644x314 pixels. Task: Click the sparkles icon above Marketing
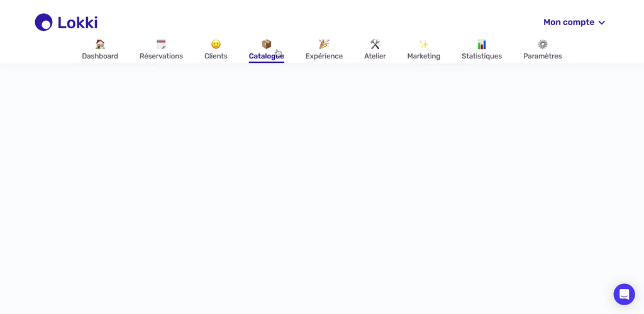click(423, 44)
